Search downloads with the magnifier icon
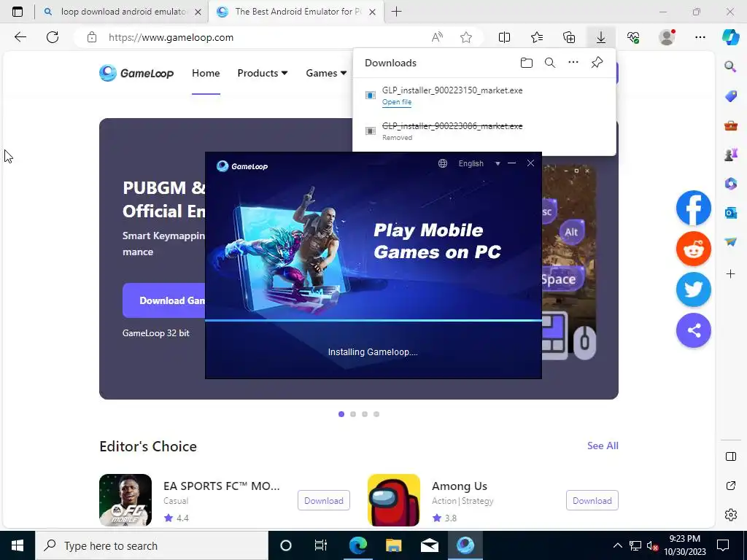 (x=550, y=63)
